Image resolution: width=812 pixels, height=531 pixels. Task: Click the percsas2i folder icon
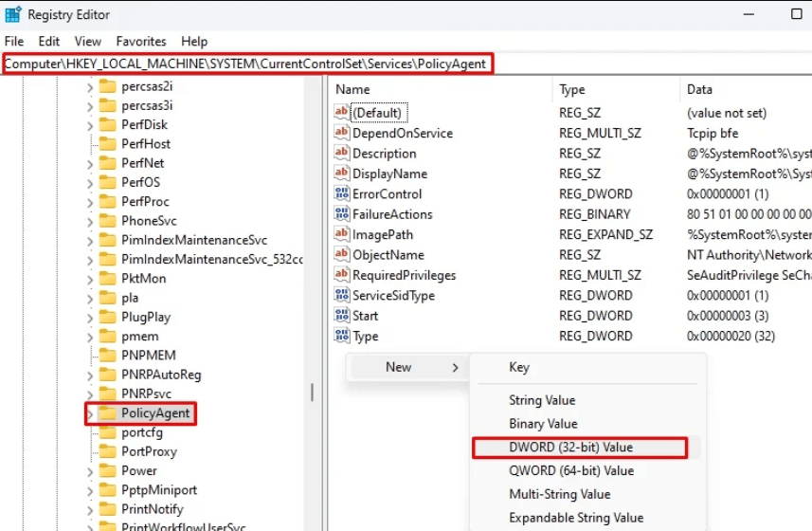(x=107, y=86)
